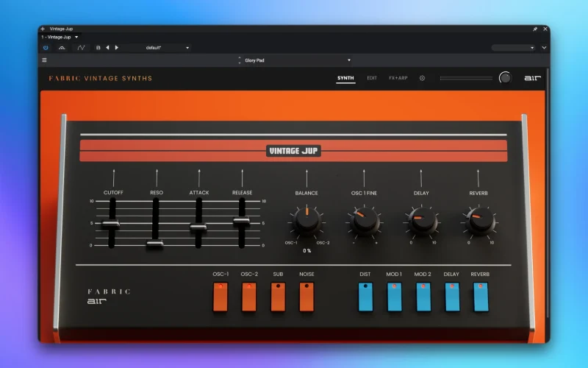Open the 1 - Vintage Jup instance dropdown
This screenshot has height=368, width=588.
click(x=60, y=38)
